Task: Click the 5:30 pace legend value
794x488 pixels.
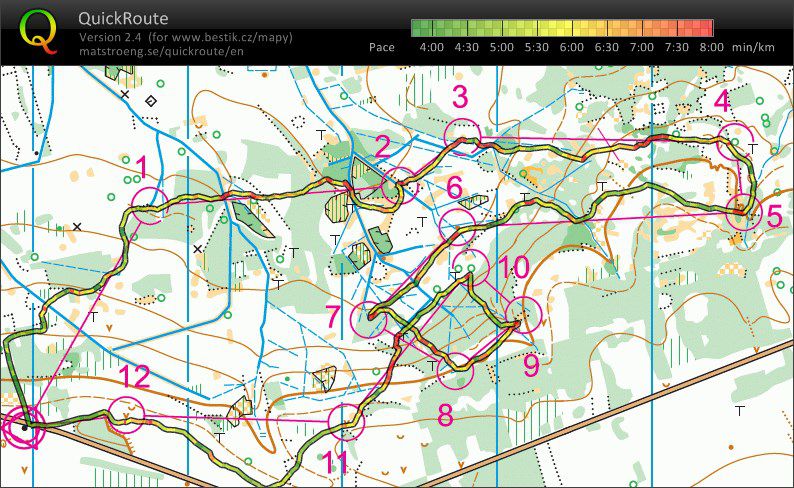Action: 536,47
